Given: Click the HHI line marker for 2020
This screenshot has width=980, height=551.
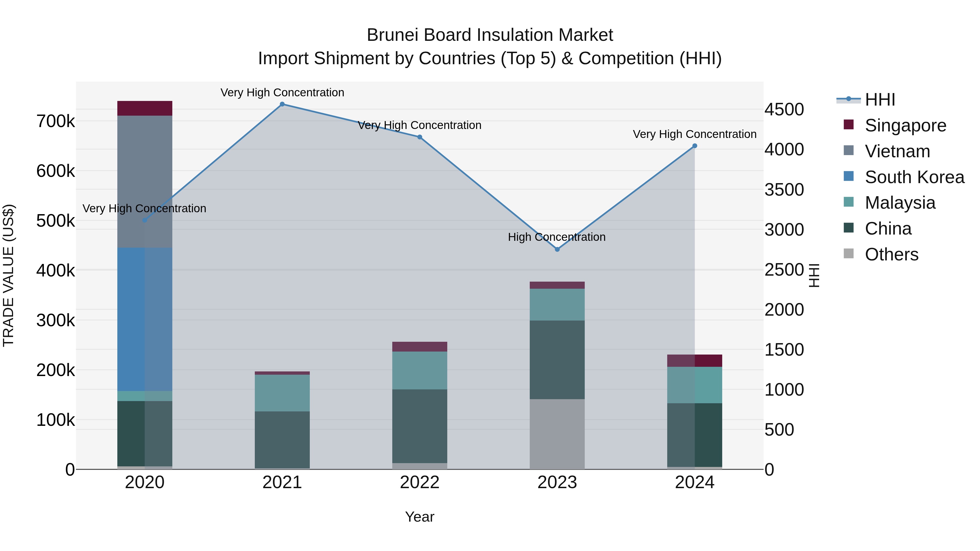Looking at the screenshot, I should pos(145,221).
